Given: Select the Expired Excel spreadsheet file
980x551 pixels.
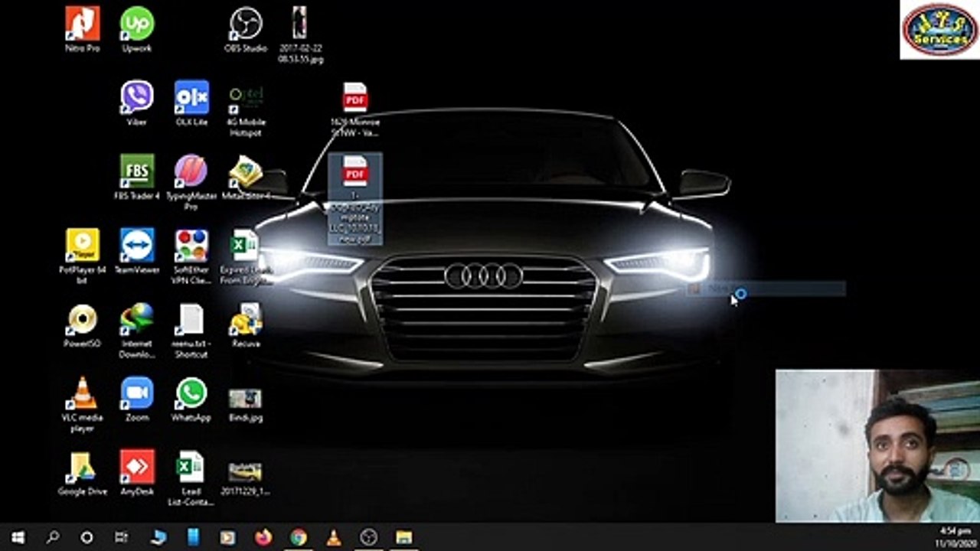Looking at the screenshot, I should tap(246, 256).
